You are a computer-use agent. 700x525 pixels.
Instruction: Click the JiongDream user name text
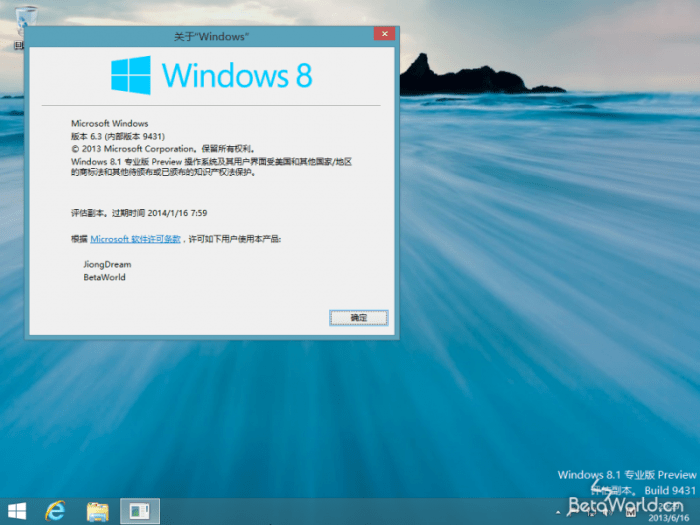(107, 264)
